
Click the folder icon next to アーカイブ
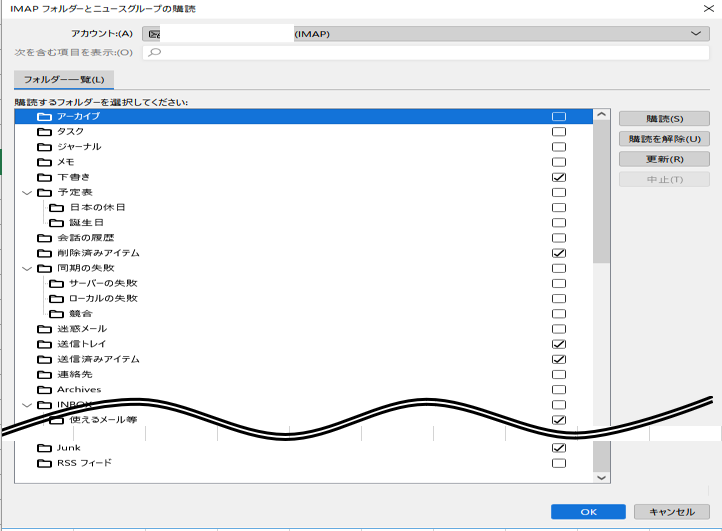[x=44, y=117]
